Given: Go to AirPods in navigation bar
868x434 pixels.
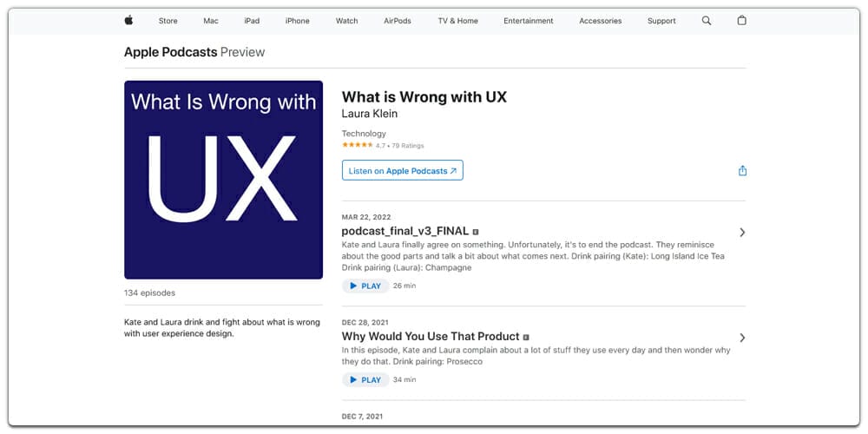Looking at the screenshot, I should [398, 21].
